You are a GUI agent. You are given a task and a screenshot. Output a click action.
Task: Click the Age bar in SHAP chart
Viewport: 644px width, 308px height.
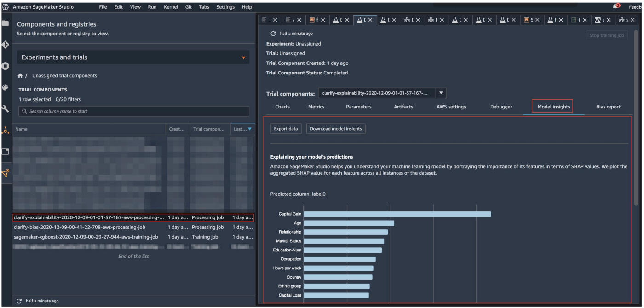[349, 223]
